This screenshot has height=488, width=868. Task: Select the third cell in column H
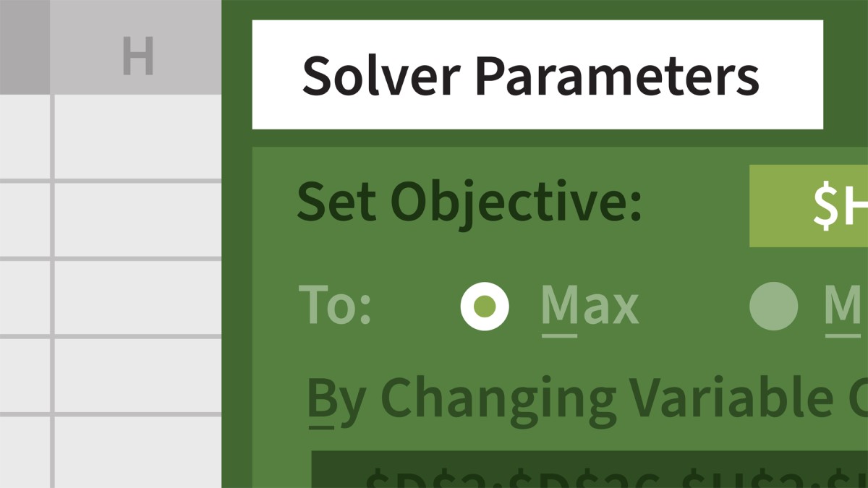[x=137, y=297]
